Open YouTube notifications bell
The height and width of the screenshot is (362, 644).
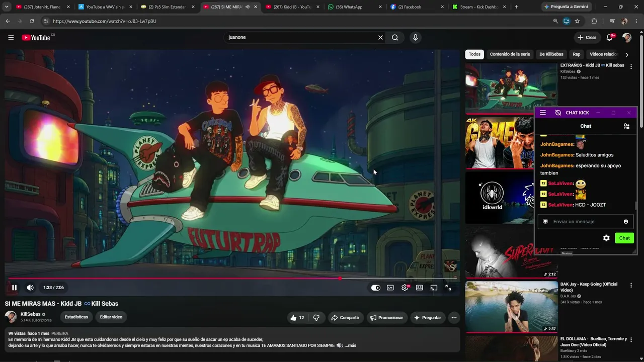coord(610,37)
